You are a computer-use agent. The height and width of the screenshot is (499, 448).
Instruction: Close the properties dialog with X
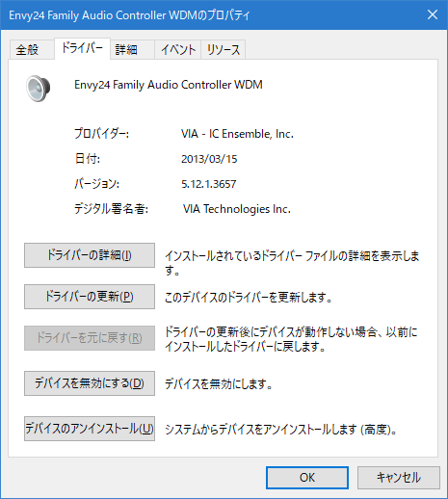point(433,14)
